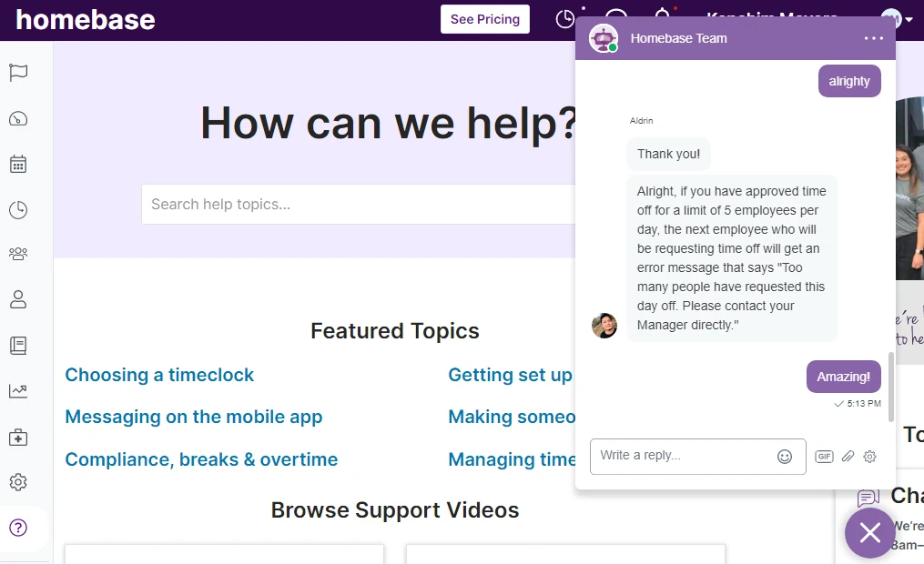The image size is (924, 564).
Task: Open the help question mark icon
Action: click(x=18, y=528)
